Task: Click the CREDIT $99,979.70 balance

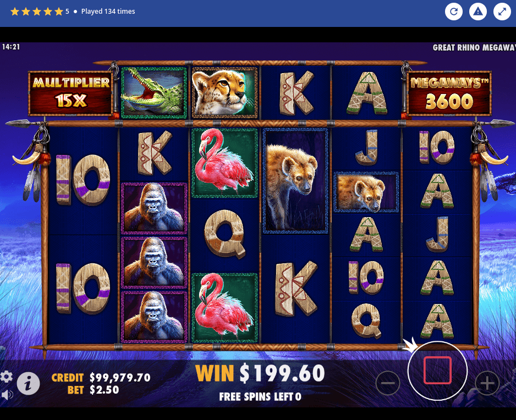Action: (101, 377)
